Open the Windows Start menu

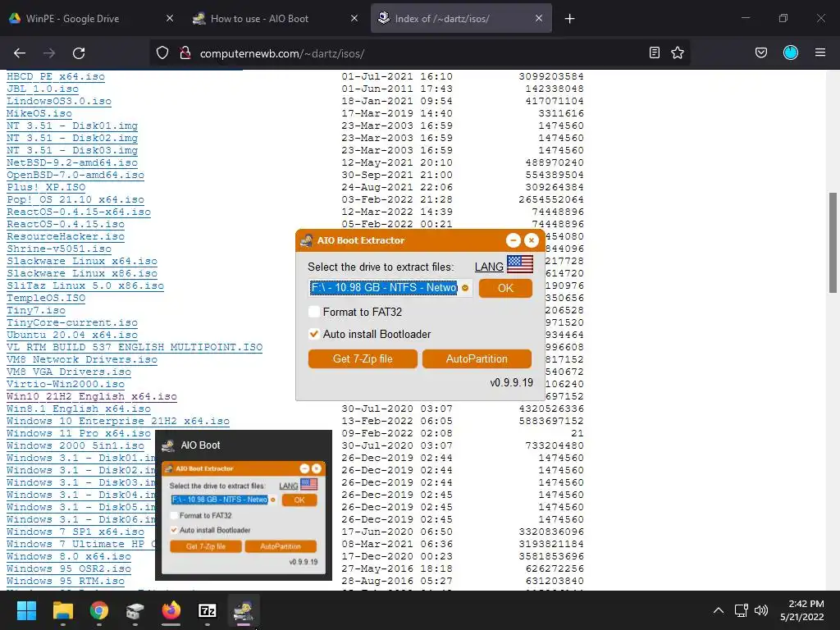26,610
